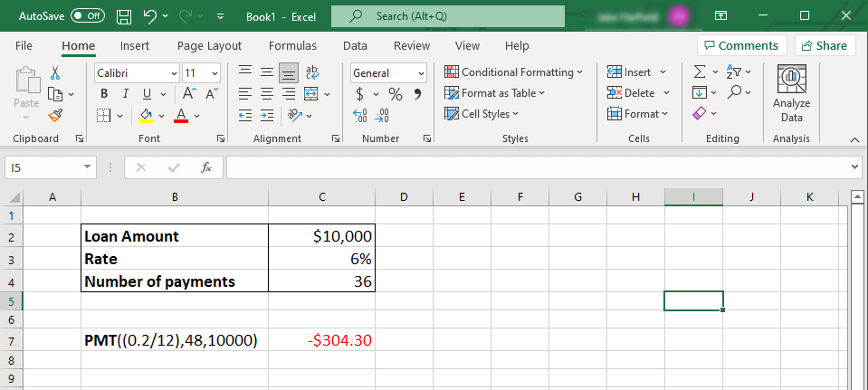
Task: Toggle Bottom Align for cell
Action: coord(289,73)
